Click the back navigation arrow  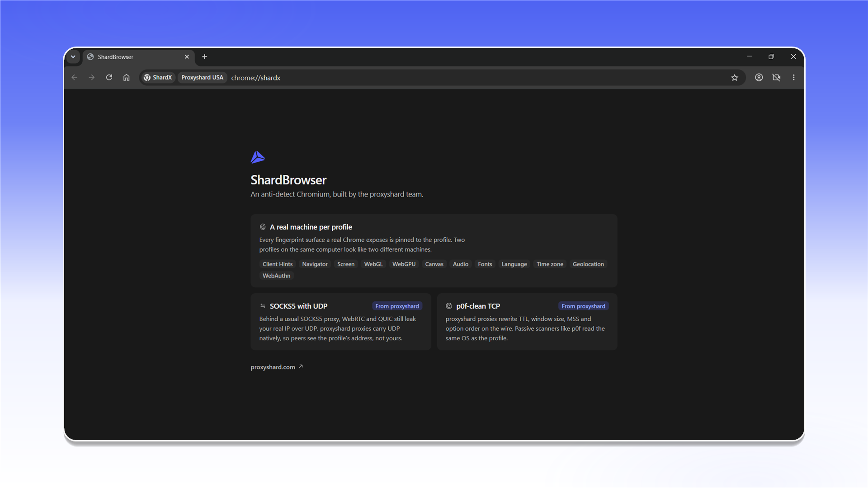[75, 77]
